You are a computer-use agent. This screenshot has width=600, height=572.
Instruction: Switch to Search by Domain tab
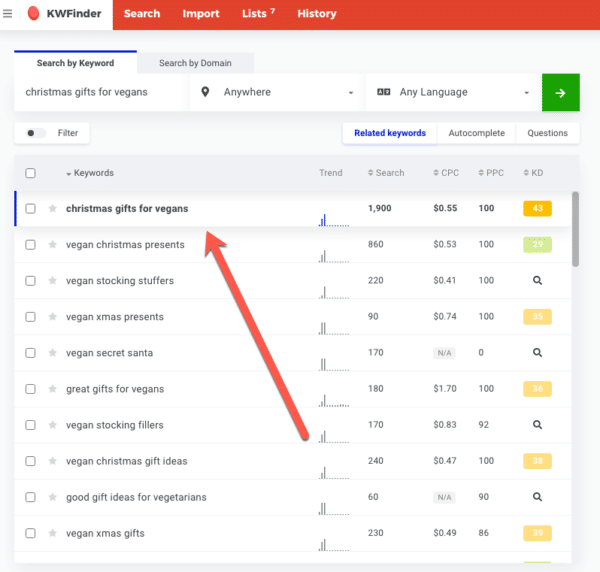[195, 63]
